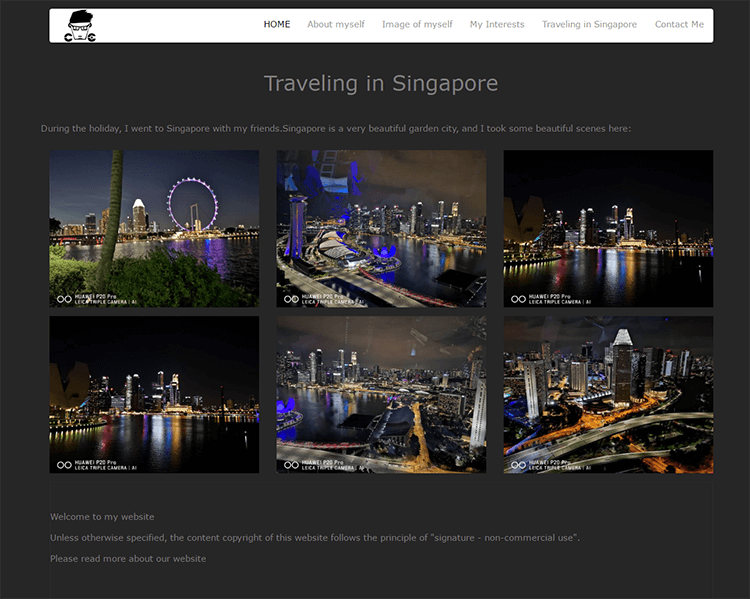This screenshot has width=750, height=599.
Task: Click the Contact Me link
Action: 679,24
